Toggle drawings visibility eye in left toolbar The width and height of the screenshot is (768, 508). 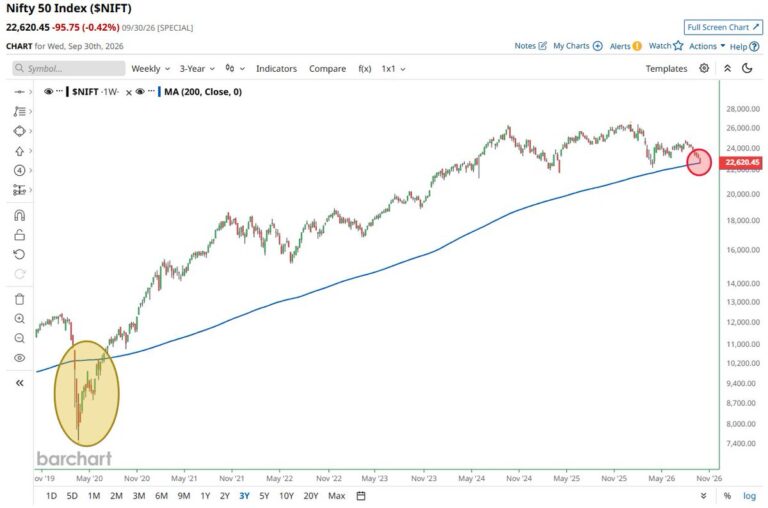[x=19, y=358]
